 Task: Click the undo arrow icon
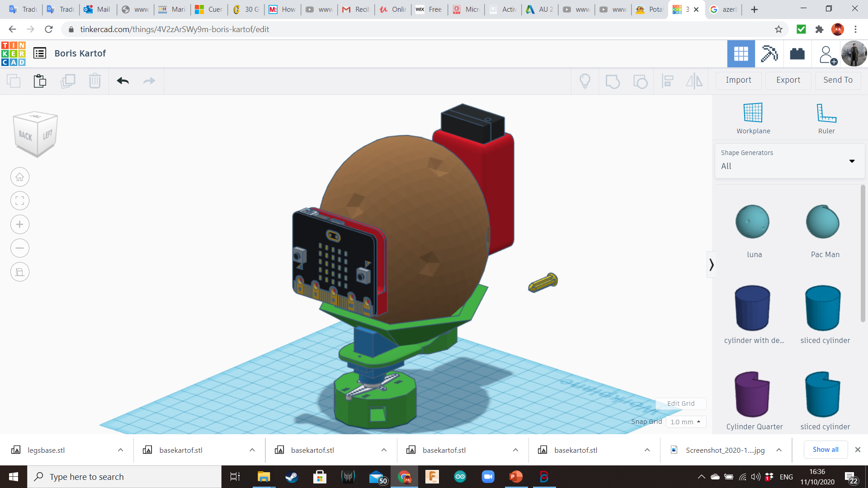123,81
